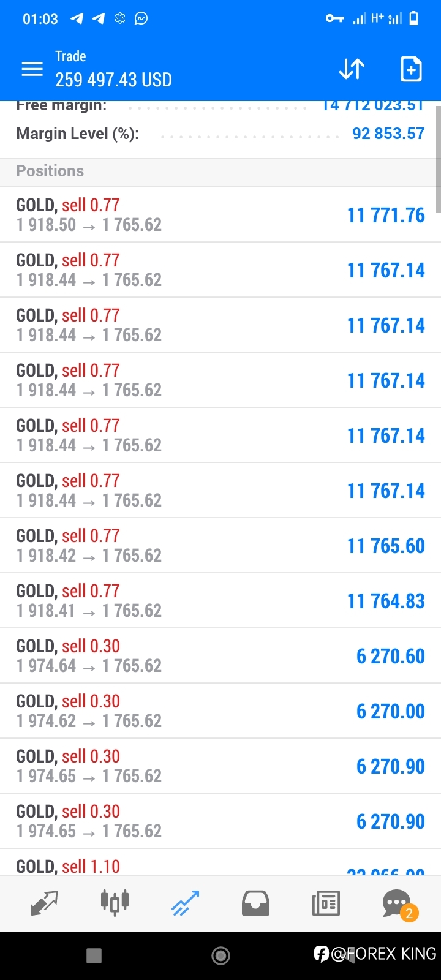
Task: Grab the vertical scrollbar on right edge
Action: coord(437,159)
